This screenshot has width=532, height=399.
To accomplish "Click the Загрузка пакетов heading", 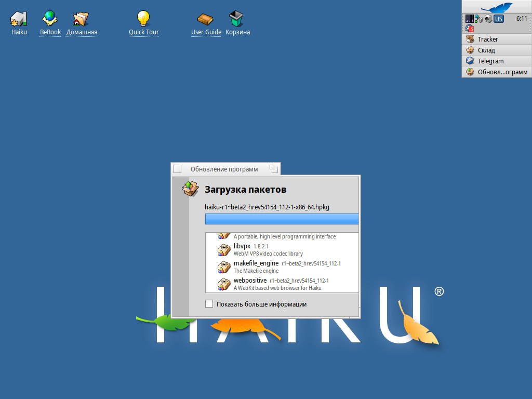I will click(x=246, y=189).
